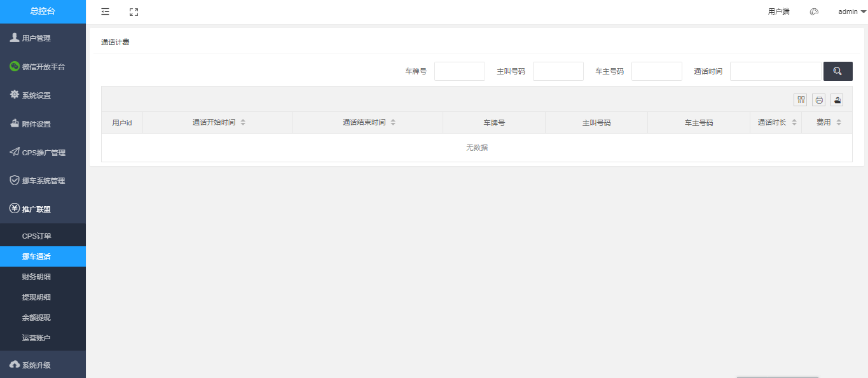Screen dimensions: 868x378
Task: Open 余额提现 from the sidebar
Action: (x=37, y=318)
